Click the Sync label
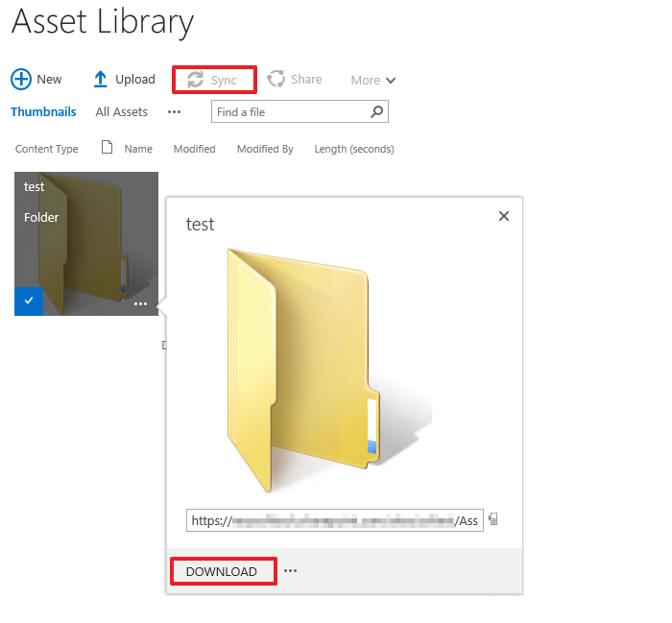The image size is (672, 623). [224, 80]
